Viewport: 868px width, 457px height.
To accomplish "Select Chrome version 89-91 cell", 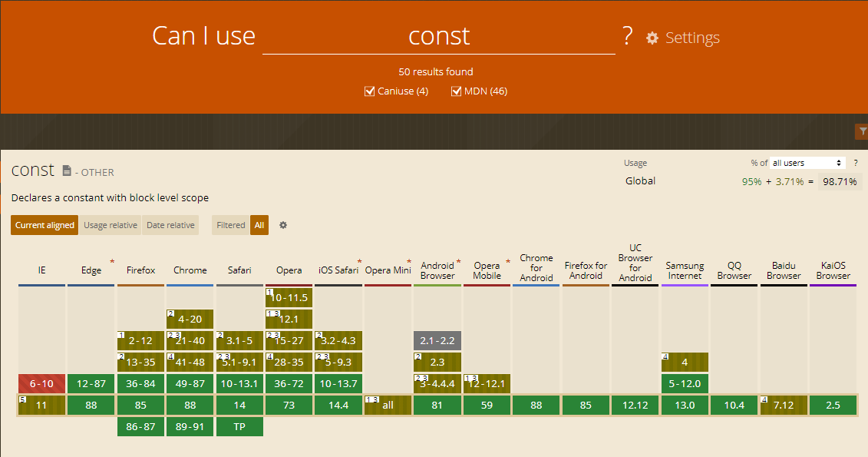I will (190, 427).
